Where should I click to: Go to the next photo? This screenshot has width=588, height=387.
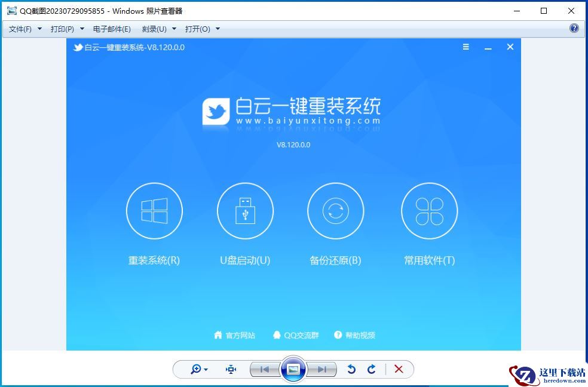pos(321,370)
